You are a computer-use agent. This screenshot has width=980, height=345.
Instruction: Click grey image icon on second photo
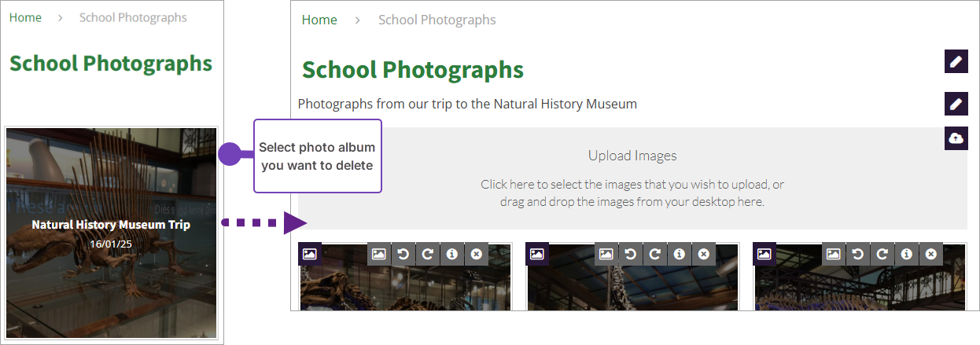[x=606, y=254]
